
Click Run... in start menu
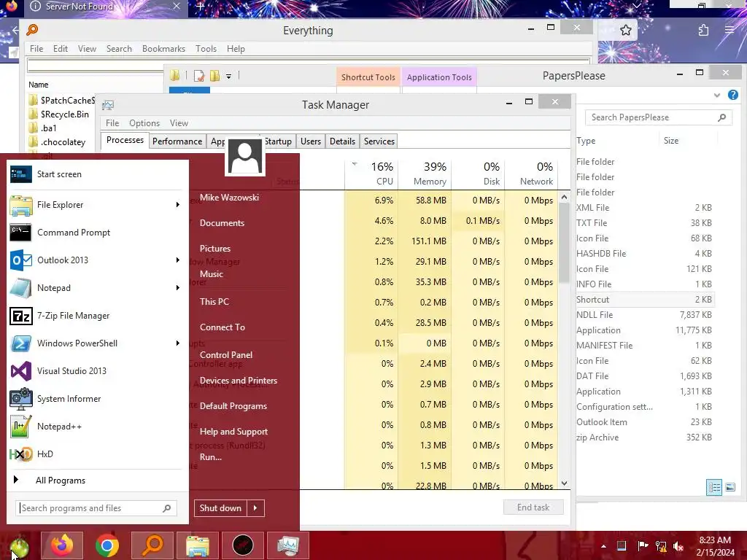click(211, 457)
